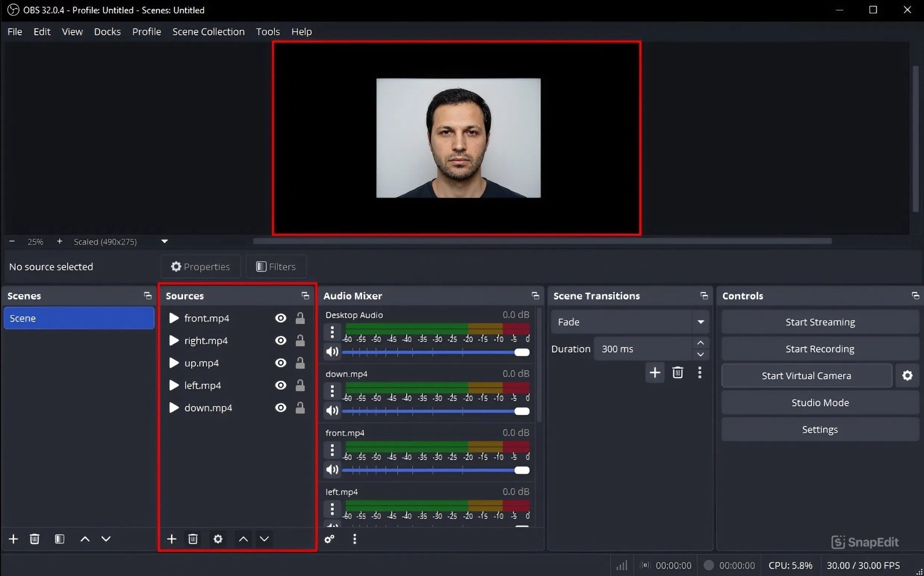Open the Profile menu
This screenshot has height=576, width=924.
tap(147, 32)
